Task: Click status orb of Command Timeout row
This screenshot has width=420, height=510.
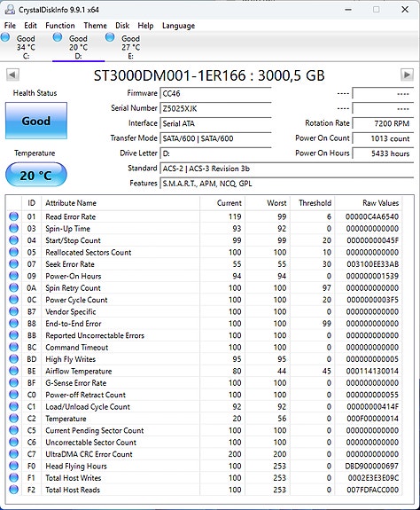Action: (13, 347)
